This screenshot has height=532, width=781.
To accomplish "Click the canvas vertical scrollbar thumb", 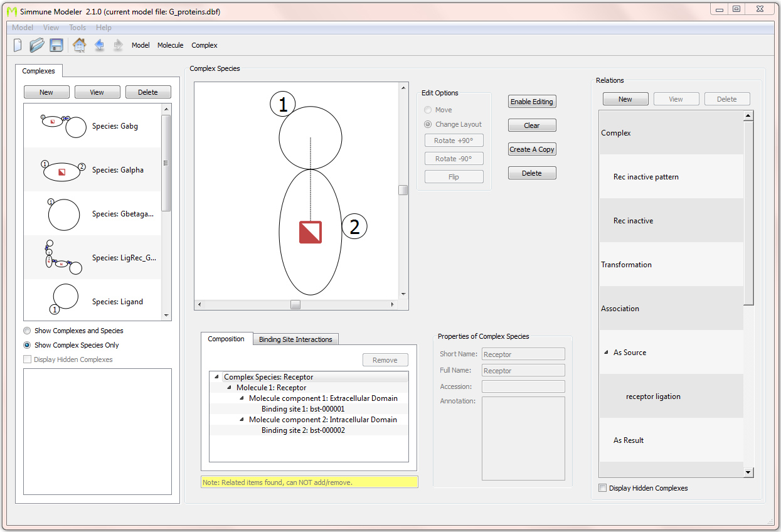I will pyautogui.click(x=403, y=190).
